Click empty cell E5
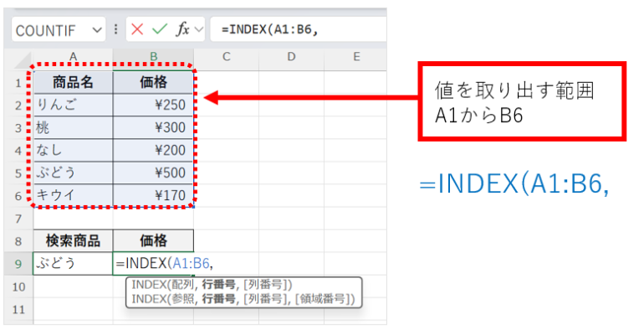The width and height of the screenshot is (644, 335). [355, 173]
